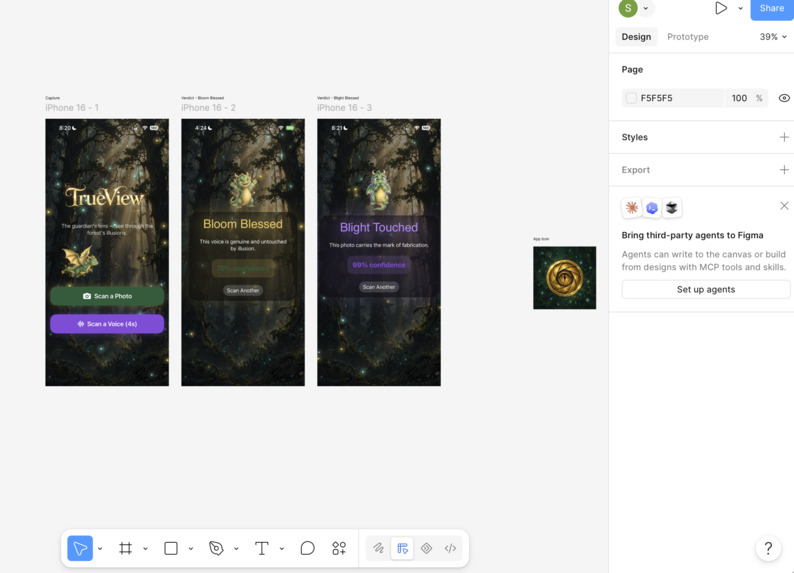Screen dimensions: 794x573
Task: Select the iPhone 16 - 3 frame label
Action: (344, 108)
